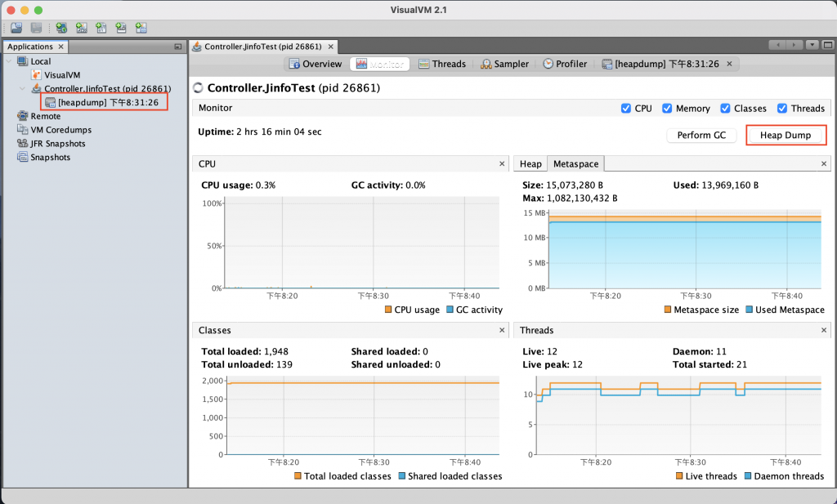The image size is (837, 504).
Task: Uncheck the Classes graph checkbox
Action: (725, 109)
